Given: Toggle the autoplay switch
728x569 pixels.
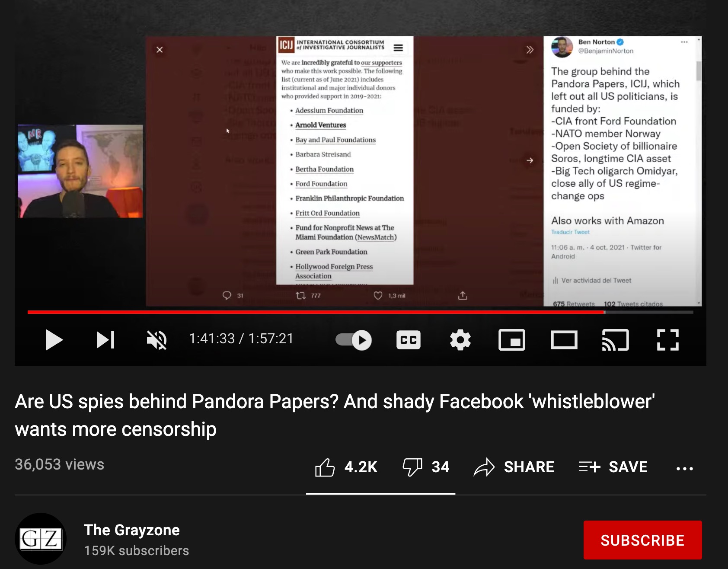Looking at the screenshot, I should coord(354,340).
